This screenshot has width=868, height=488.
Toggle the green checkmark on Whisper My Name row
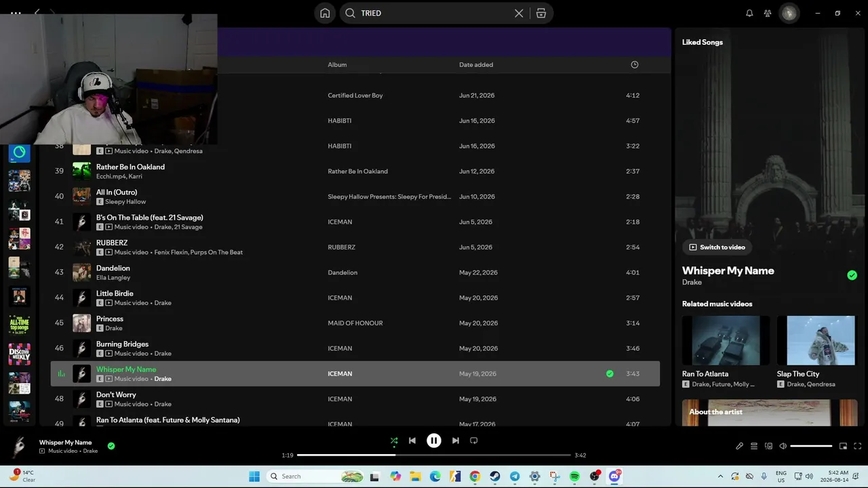(x=610, y=373)
